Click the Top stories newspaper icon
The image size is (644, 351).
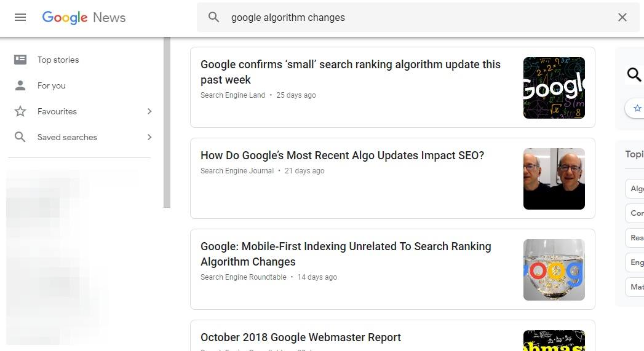[x=20, y=60]
